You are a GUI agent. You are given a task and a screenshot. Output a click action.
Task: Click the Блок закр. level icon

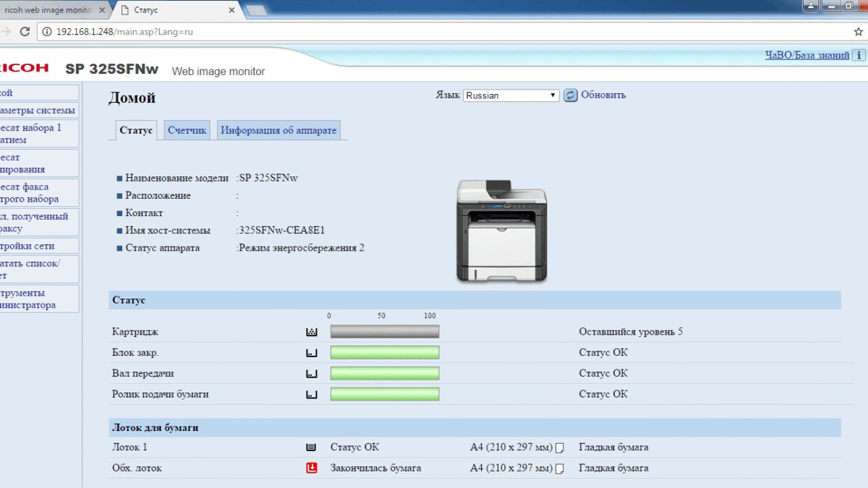pos(312,353)
